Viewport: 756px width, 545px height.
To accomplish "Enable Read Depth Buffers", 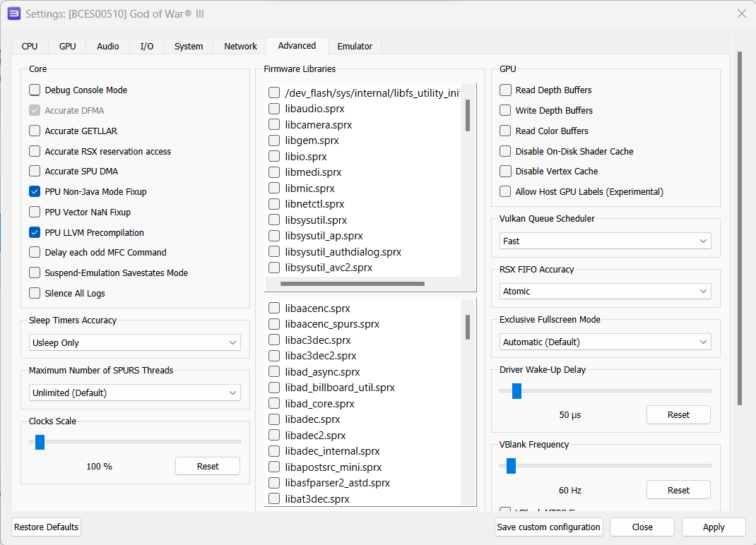I will pyautogui.click(x=505, y=90).
